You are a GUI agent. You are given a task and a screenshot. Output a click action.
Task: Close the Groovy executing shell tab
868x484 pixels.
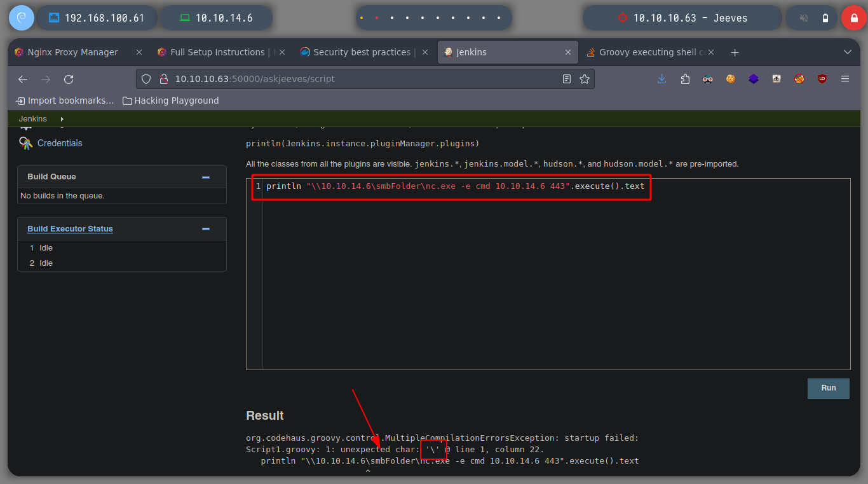point(711,52)
